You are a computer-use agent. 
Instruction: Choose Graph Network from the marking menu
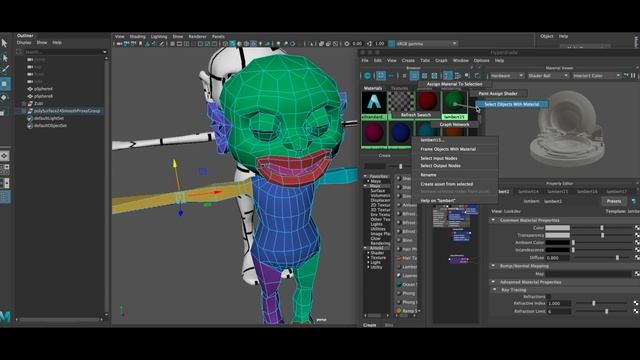pos(454,124)
